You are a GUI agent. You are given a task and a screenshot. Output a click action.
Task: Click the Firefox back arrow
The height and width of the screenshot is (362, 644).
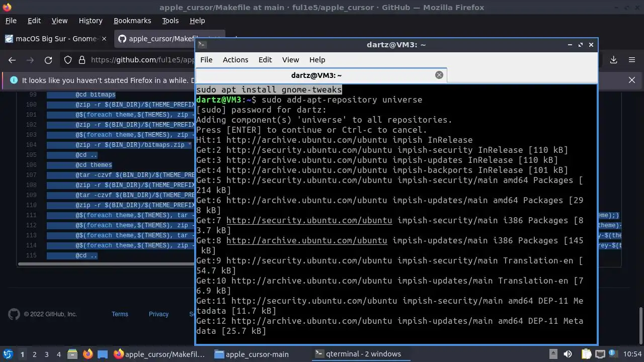(x=12, y=60)
